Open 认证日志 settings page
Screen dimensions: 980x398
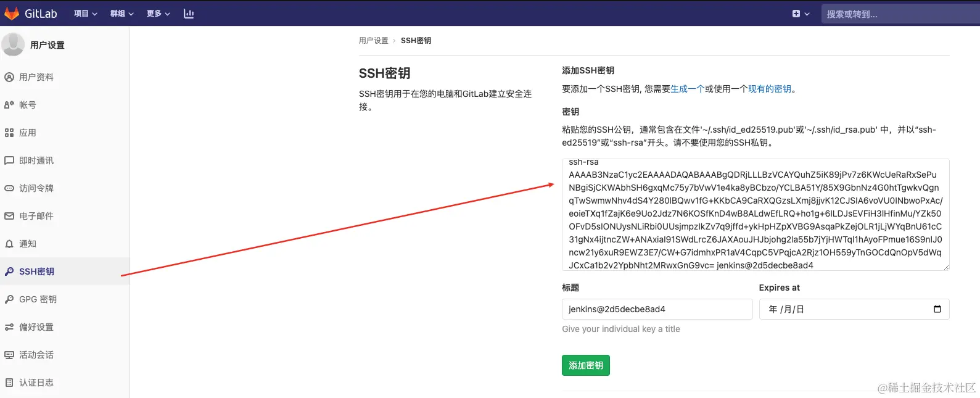(65, 383)
